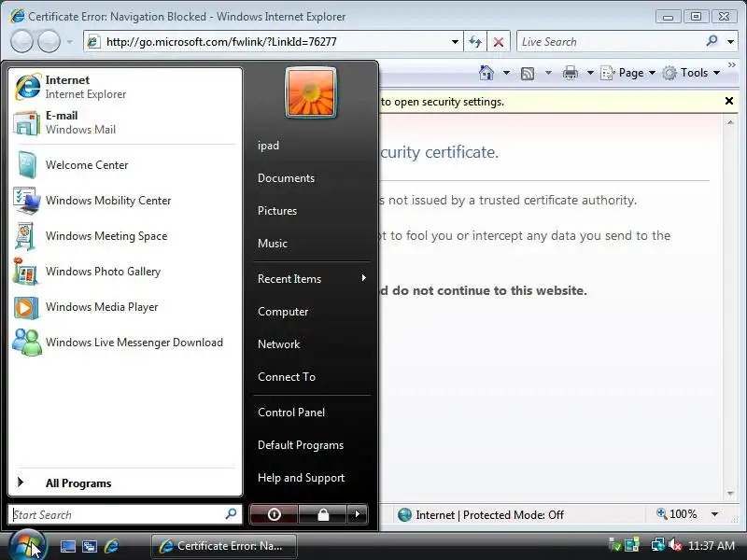
Task: Click Switch between windows icon
Action: 90,546
